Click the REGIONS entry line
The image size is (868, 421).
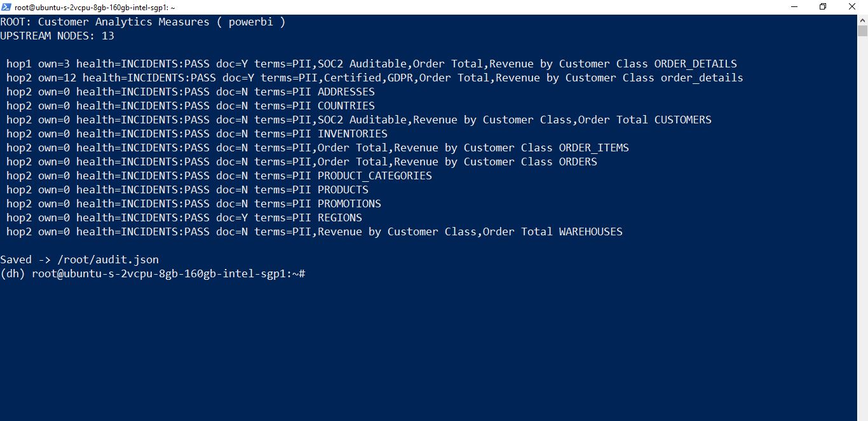[x=184, y=217]
